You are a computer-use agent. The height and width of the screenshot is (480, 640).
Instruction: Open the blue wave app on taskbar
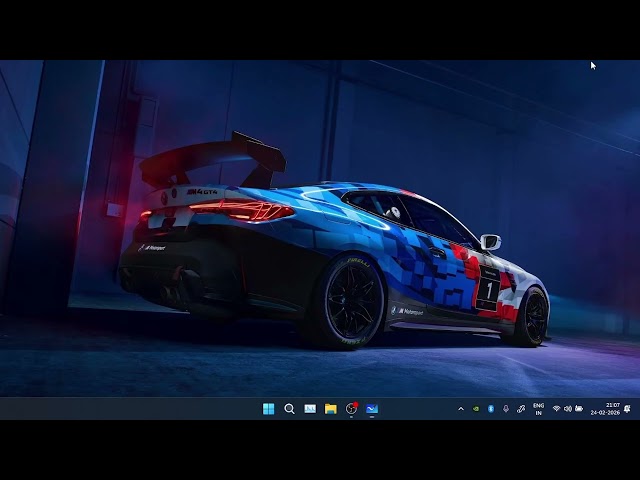(372, 409)
